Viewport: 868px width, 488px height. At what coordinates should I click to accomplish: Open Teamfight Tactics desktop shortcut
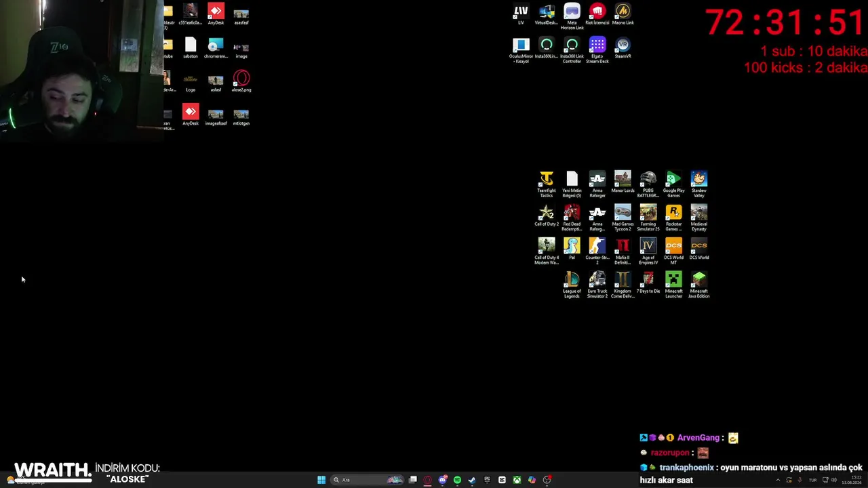click(x=547, y=184)
